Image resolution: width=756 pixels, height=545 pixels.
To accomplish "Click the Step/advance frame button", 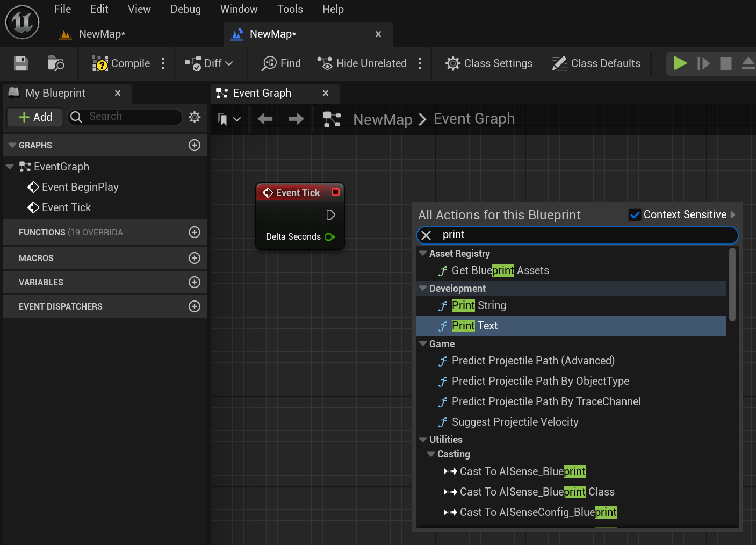I will pos(703,63).
